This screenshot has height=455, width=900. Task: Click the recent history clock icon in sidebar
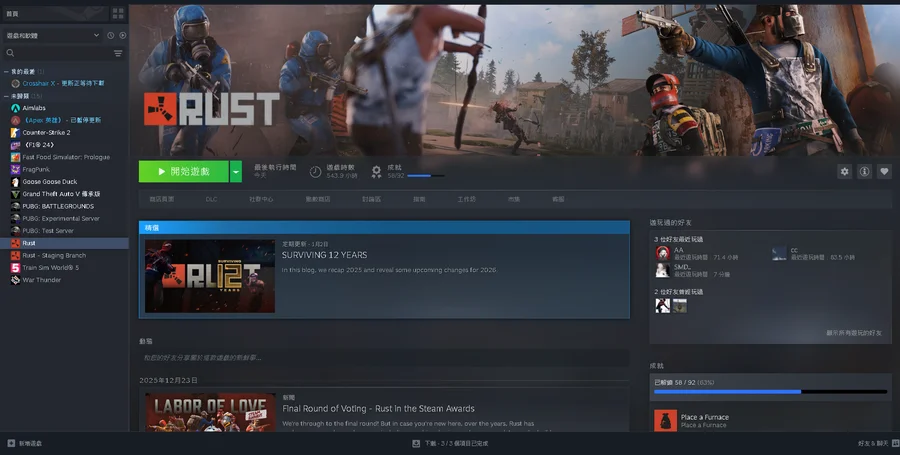(x=110, y=35)
